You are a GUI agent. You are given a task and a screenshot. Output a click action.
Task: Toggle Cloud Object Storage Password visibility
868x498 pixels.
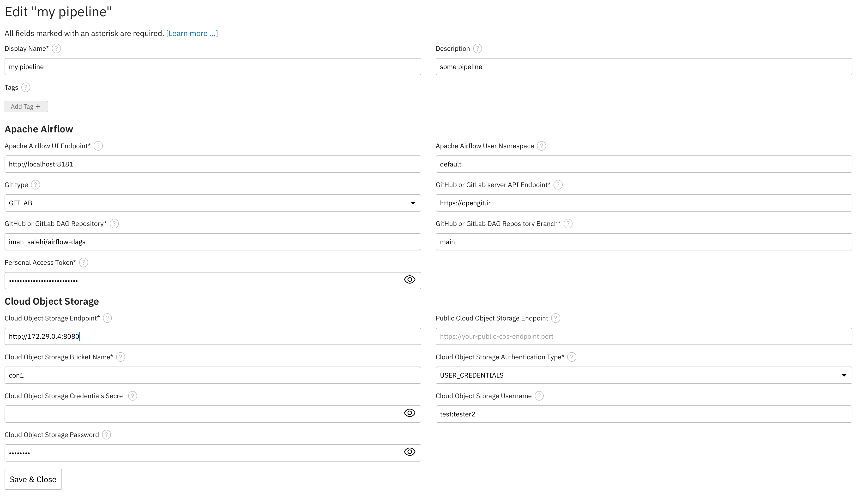point(410,452)
